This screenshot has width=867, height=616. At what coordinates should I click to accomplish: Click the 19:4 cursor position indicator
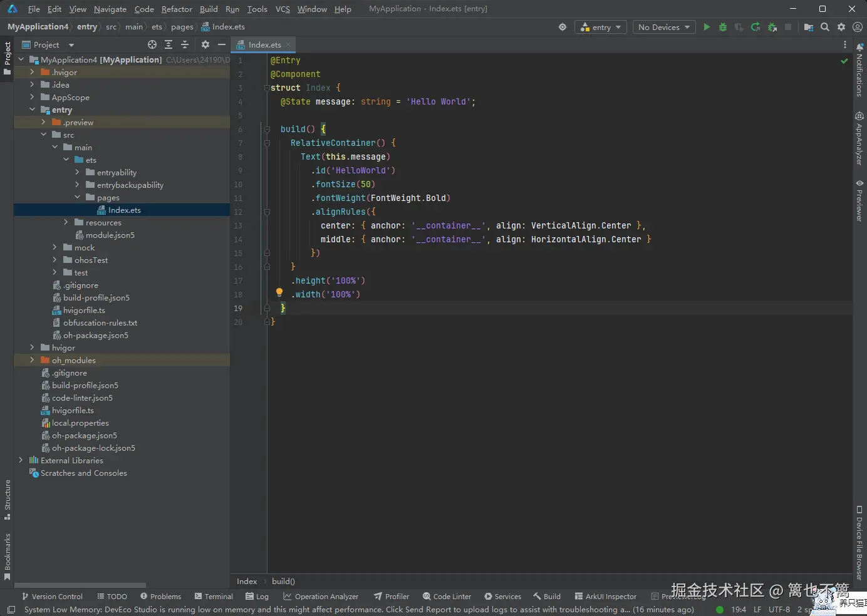tap(739, 609)
